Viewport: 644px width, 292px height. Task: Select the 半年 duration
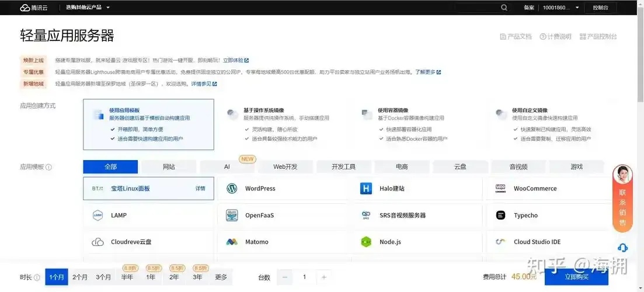(127, 277)
